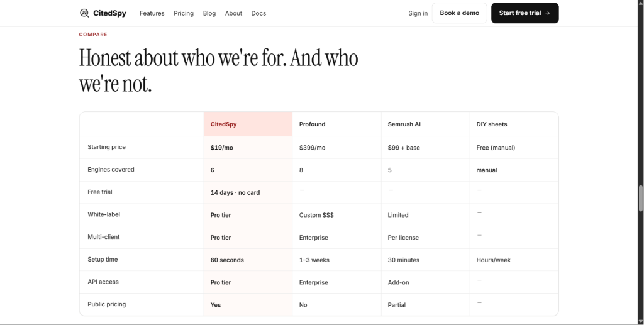Open the Docs navigation link
The height and width of the screenshot is (325, 644).
[258, 13]
